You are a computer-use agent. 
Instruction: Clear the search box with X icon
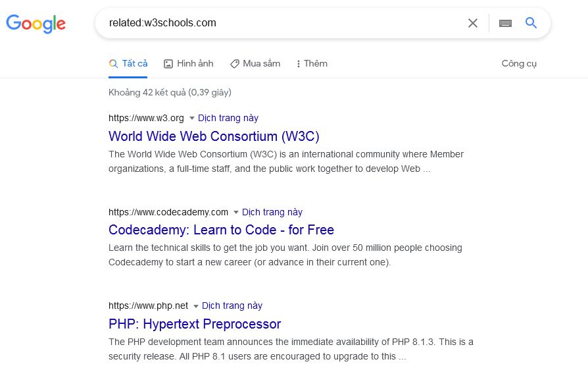pos(472,23)
